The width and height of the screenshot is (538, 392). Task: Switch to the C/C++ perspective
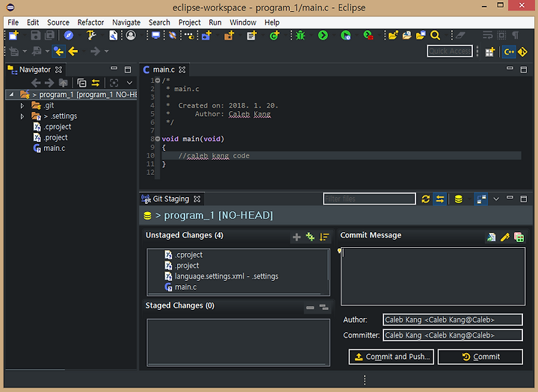[x=509, y=52]
